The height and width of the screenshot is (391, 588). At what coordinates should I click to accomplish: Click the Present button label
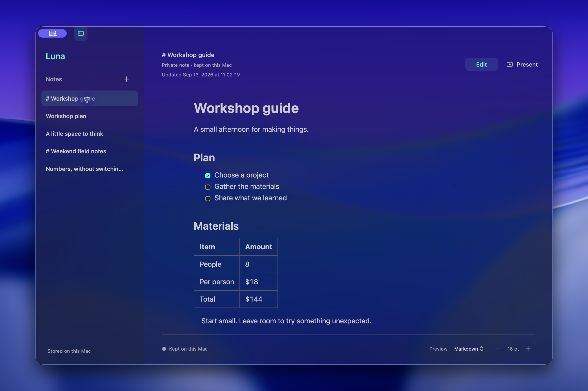point(527,65)
